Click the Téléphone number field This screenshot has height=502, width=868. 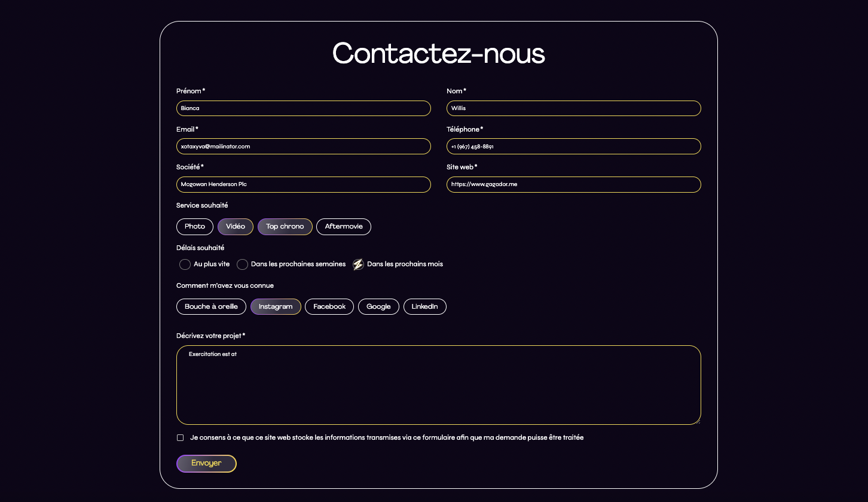coord(574,147)
